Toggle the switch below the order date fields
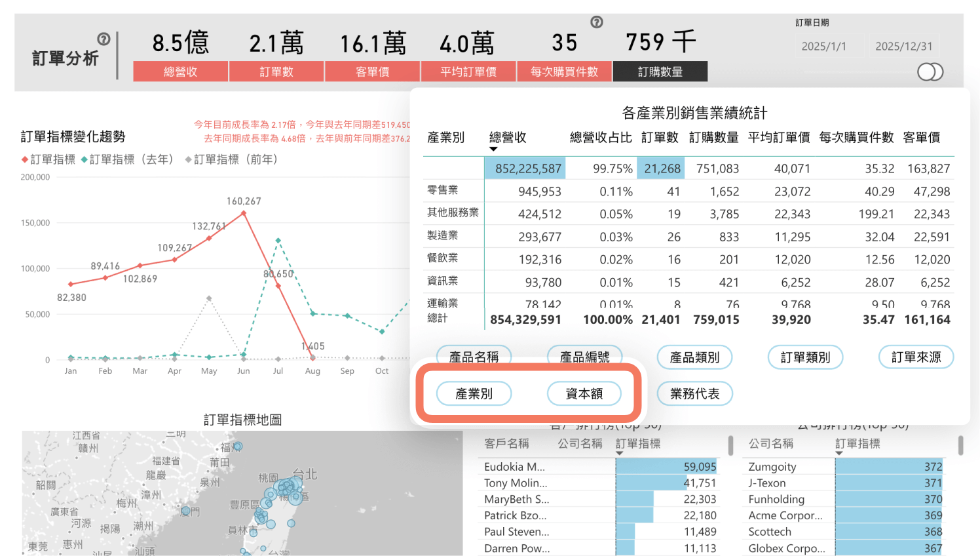The image size is (980, 556). pos(930,72)
